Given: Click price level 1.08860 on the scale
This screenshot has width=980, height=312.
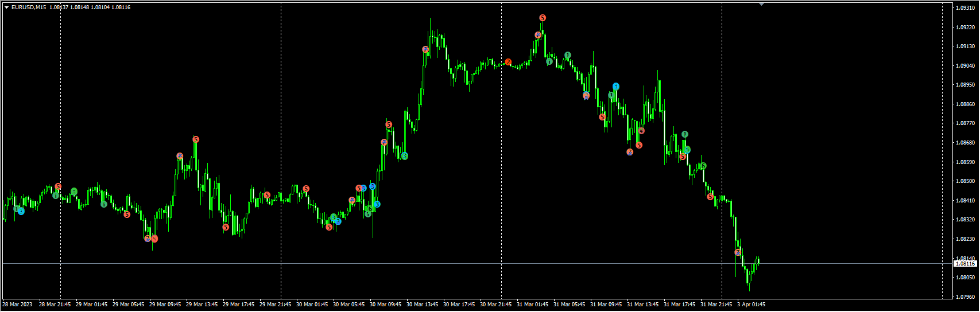Looking at the screenshot, I should pos(966,104).
